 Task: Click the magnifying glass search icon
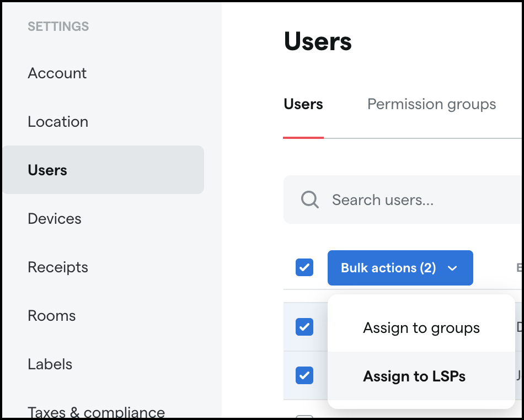(x=310, y=200)
